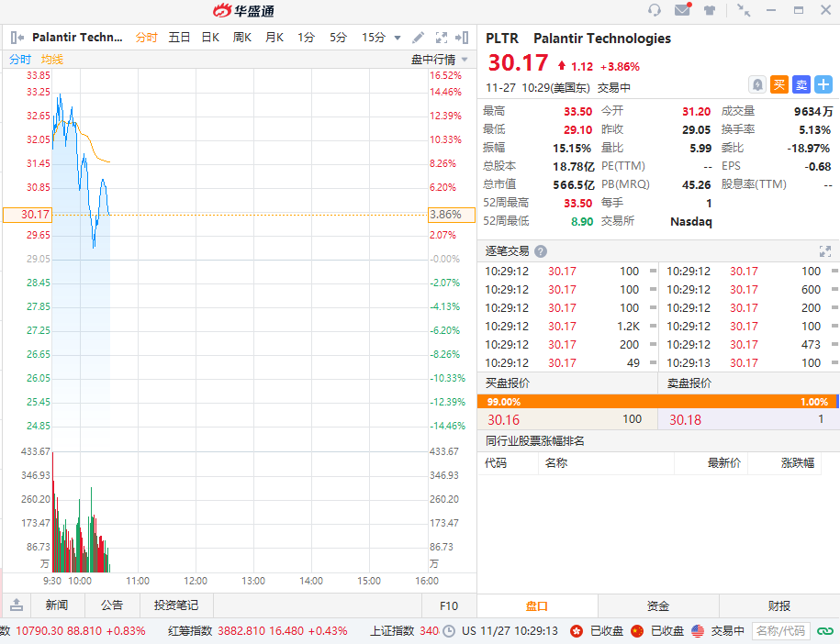
Task: Click the green connection link icon
Action: pos(825,631)
